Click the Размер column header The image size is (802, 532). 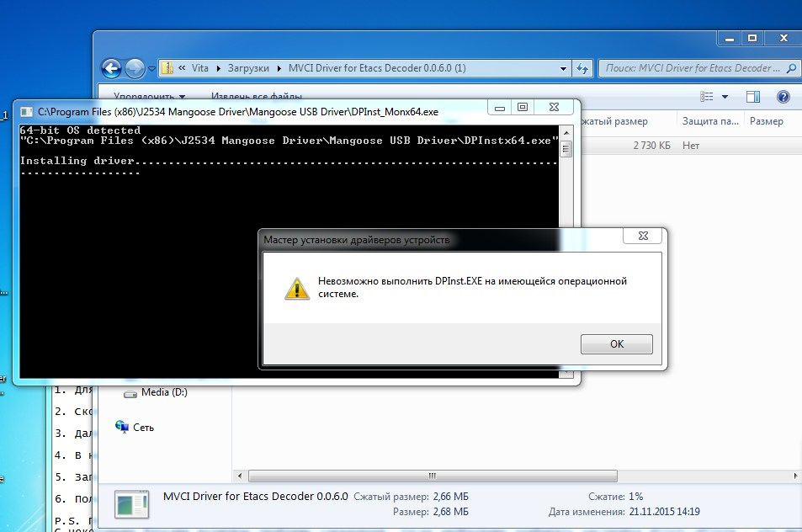point(766,121)
